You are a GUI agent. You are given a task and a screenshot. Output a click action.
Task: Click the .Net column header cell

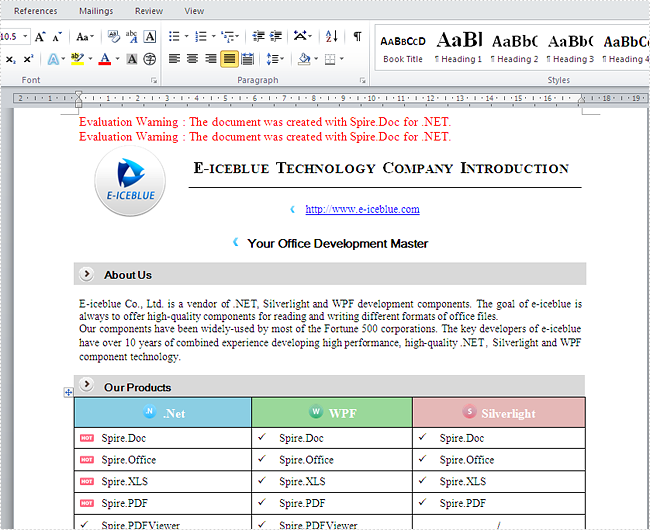163,413
